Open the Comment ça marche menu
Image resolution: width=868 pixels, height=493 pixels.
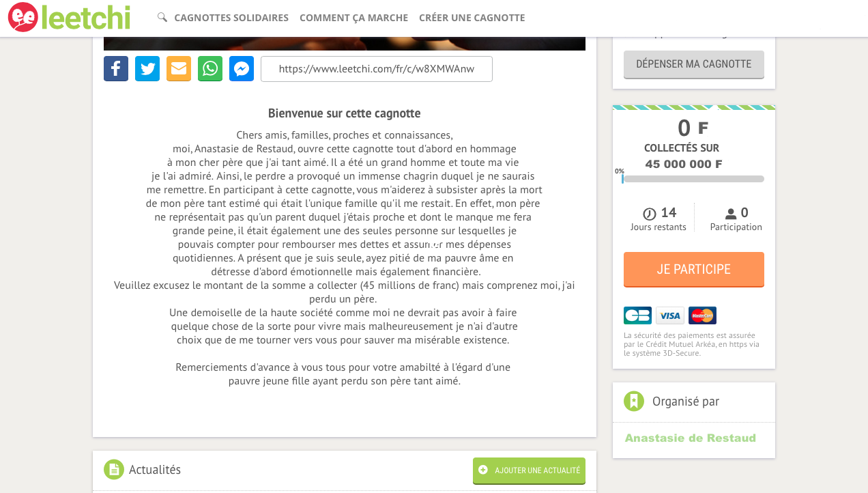(353, 18)
